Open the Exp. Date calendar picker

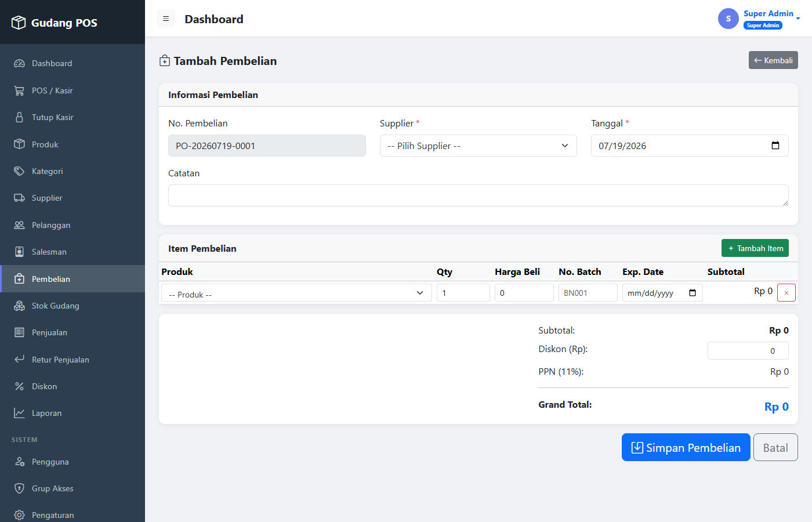(693, 293)
